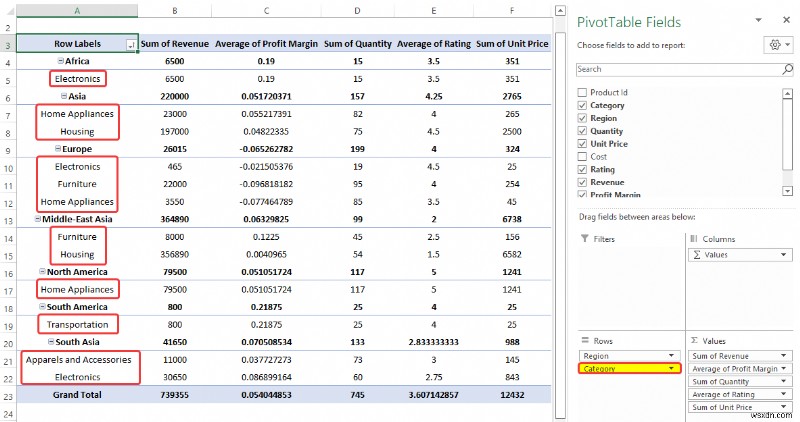The width and height of the screenshot is (800, 422).
Task: Click the field Search box
Action: (685, 69)
